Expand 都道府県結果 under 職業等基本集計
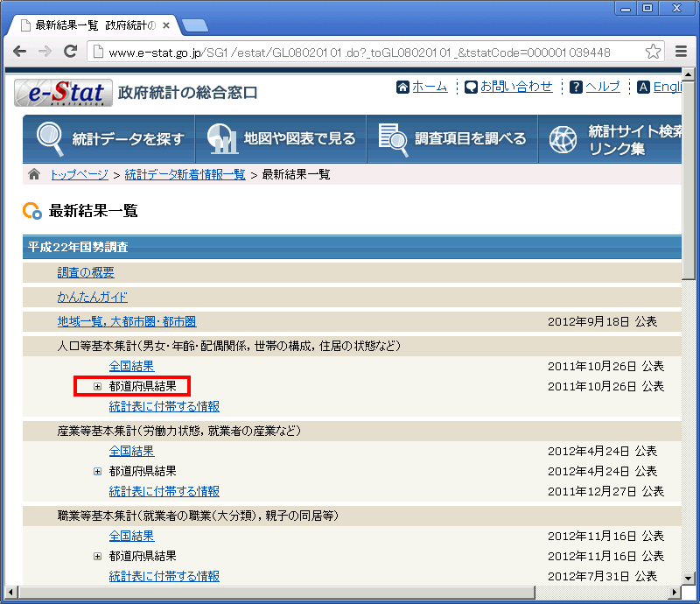This screenshot has width=700, height=604. [97, 556]
